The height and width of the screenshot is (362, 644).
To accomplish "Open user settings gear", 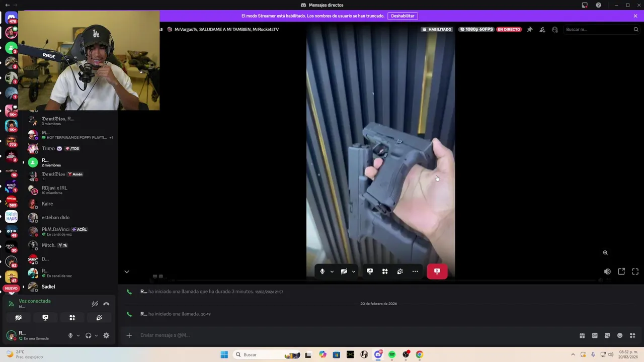I will 106,336.
